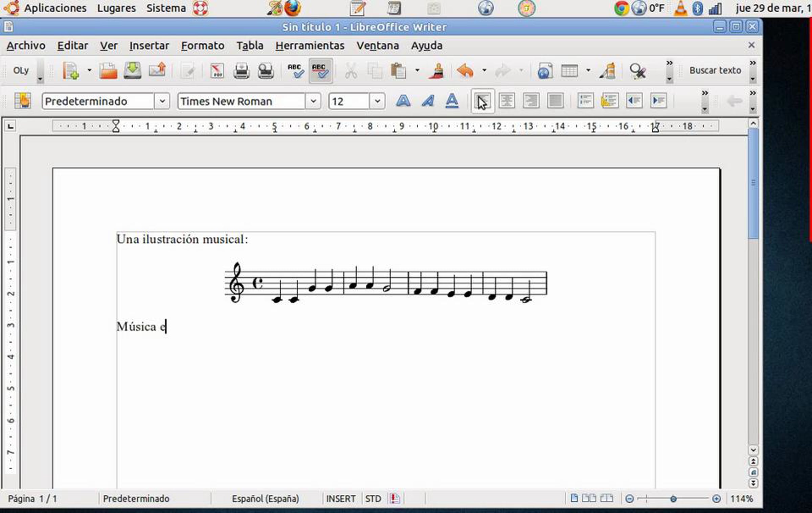Click the OLy LilyPond toolbar button
Image resolution: width=812 pixels, height=513 pixels.
tap(21, 70)
